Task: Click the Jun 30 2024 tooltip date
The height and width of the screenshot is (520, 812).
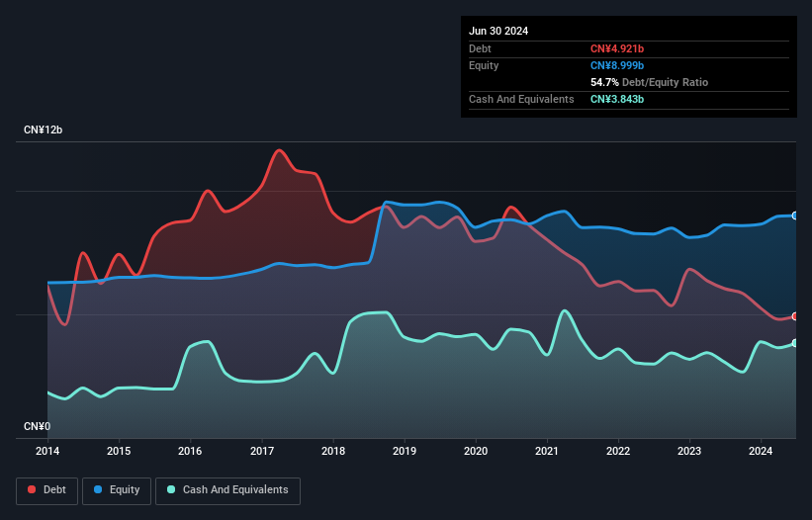Action: pyautogui.click(x=498, y=31)
